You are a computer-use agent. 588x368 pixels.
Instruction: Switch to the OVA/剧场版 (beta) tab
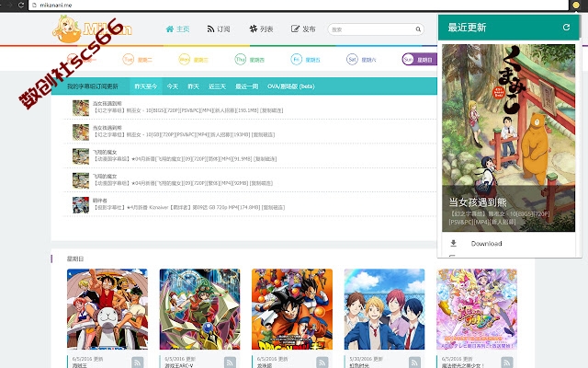click(x=291, y=86)
